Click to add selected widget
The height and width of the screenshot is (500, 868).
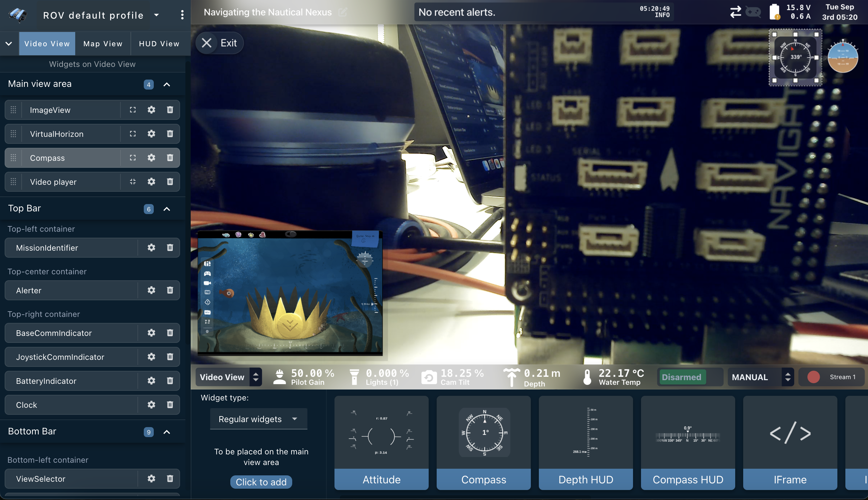(x=261, y=482)
